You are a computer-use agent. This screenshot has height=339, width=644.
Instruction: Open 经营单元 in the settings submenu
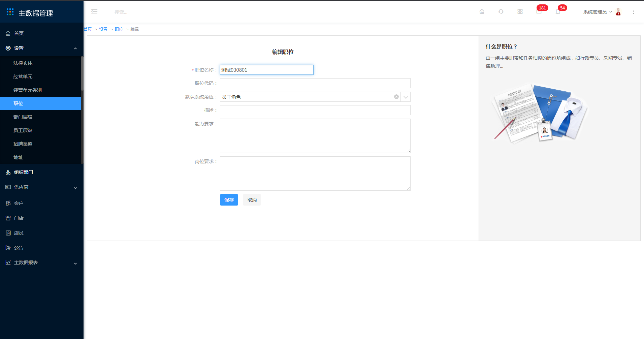coord(40,76)
